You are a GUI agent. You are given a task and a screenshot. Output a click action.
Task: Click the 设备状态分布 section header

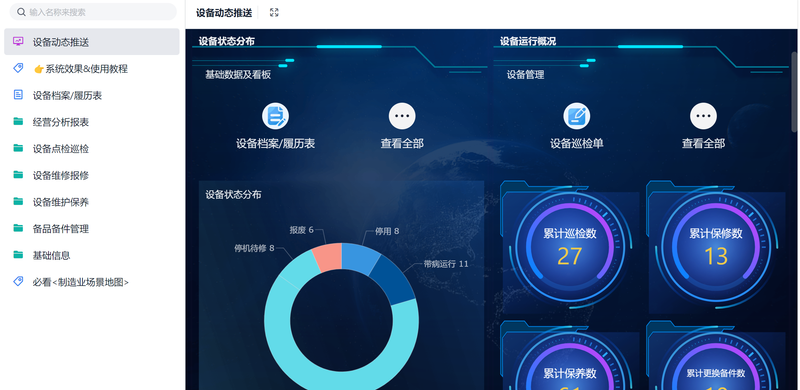pyautogui.click(x=227, y=41)
